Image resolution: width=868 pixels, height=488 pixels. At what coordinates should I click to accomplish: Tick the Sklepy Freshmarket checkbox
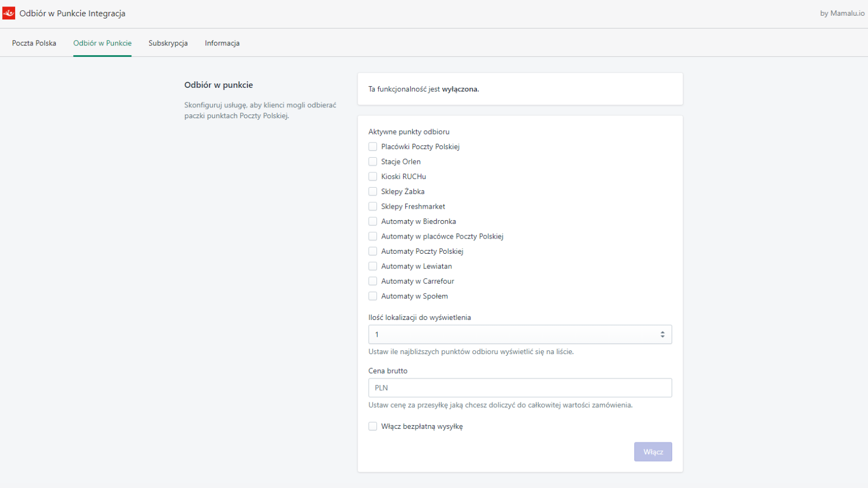(373, 206)
